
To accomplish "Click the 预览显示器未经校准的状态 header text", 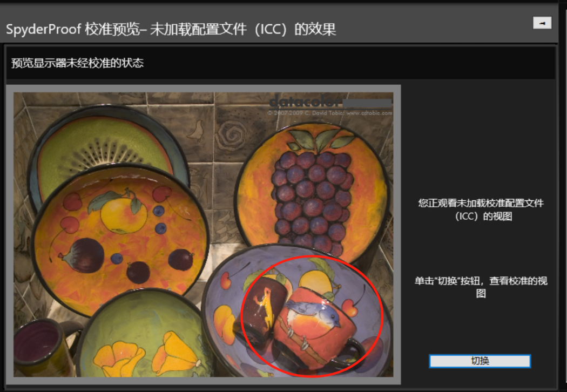I will (x=77, y=63).
